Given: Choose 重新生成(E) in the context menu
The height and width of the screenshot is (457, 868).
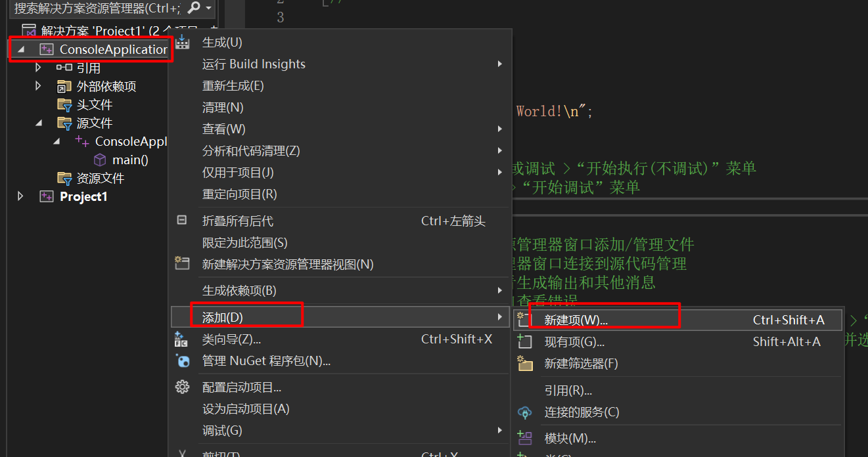Looking at the screenshot, I should tap(233, 85).
